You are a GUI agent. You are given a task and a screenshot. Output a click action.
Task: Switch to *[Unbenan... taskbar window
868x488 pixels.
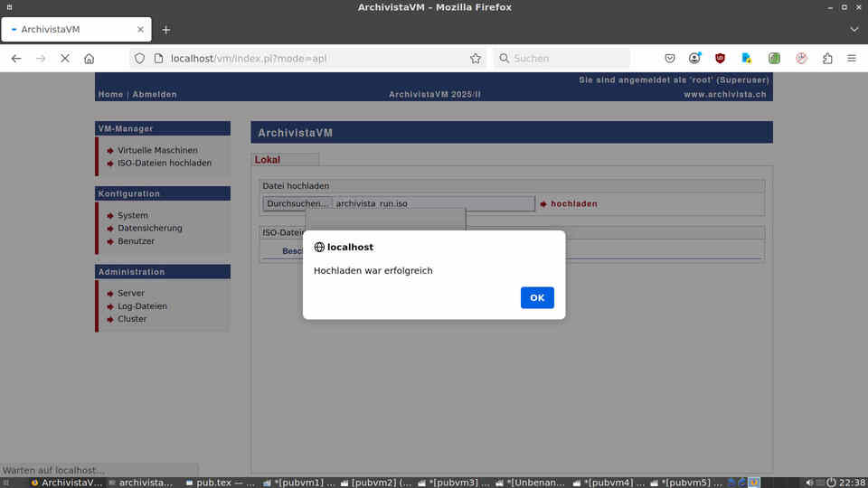[x=531, y=483]
